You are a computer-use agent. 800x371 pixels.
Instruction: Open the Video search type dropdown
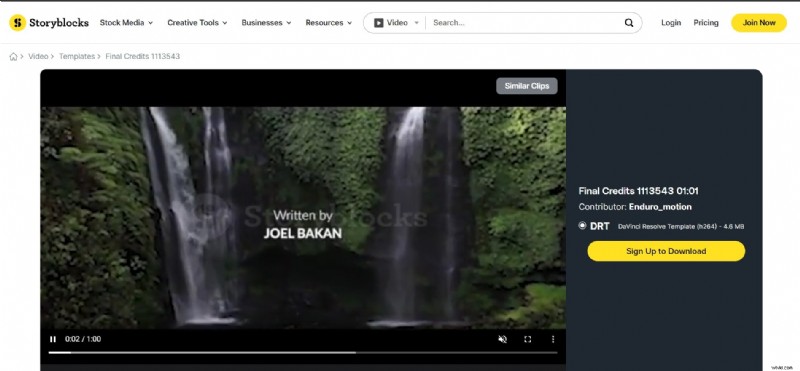396,22
